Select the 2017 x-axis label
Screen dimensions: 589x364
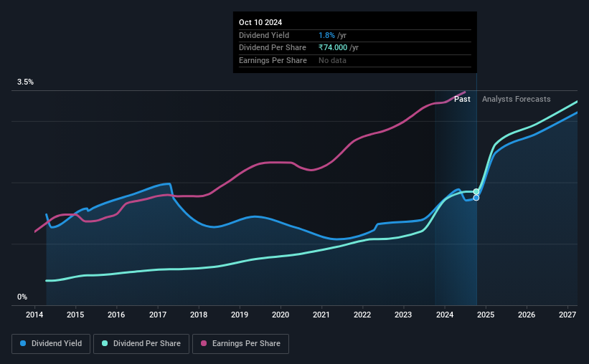coord(158,315)
